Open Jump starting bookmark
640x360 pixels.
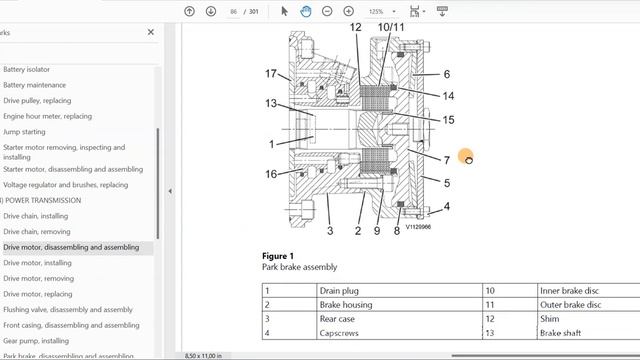24,132
